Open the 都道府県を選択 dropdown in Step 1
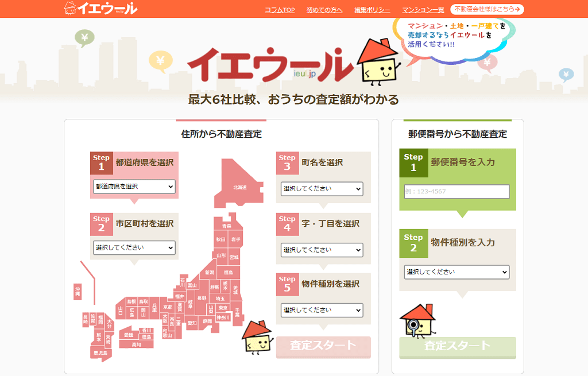 pos(134,185)
